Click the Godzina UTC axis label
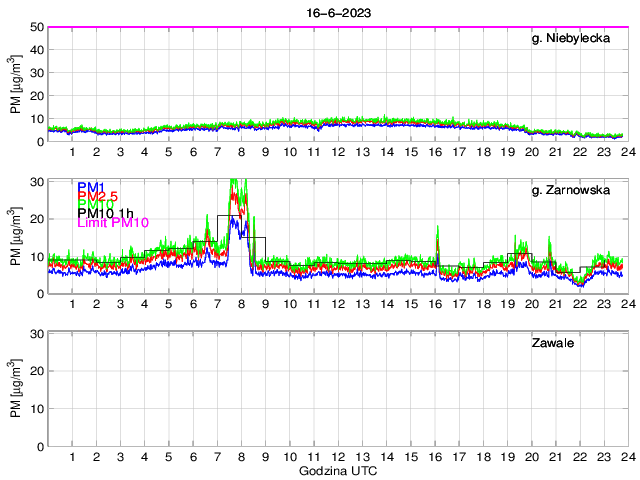The width and height of the screenshot is (640, 480). tap(337, 470)
